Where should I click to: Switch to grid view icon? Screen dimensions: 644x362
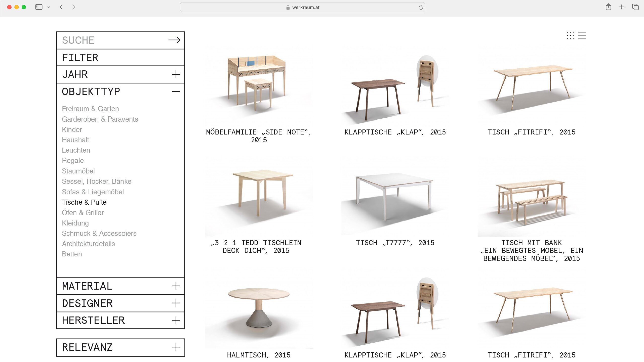[x=570, y=35]
